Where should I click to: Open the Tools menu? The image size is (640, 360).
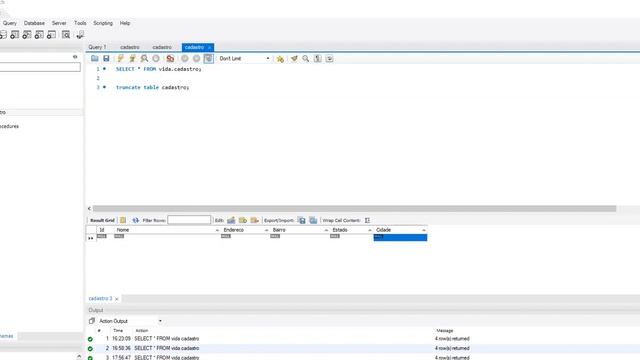pos(80,23)
